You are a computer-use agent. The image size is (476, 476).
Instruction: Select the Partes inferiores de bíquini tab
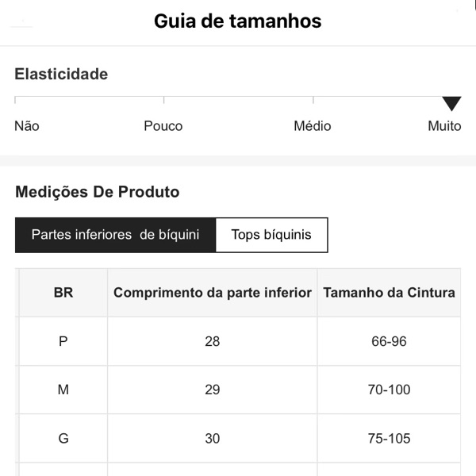click(115, 235)
